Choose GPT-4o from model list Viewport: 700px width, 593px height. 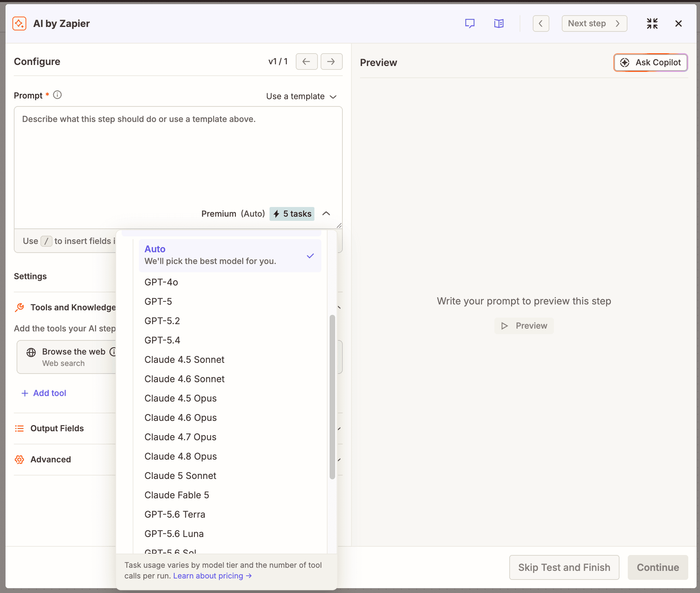click(x=230, y=282)
